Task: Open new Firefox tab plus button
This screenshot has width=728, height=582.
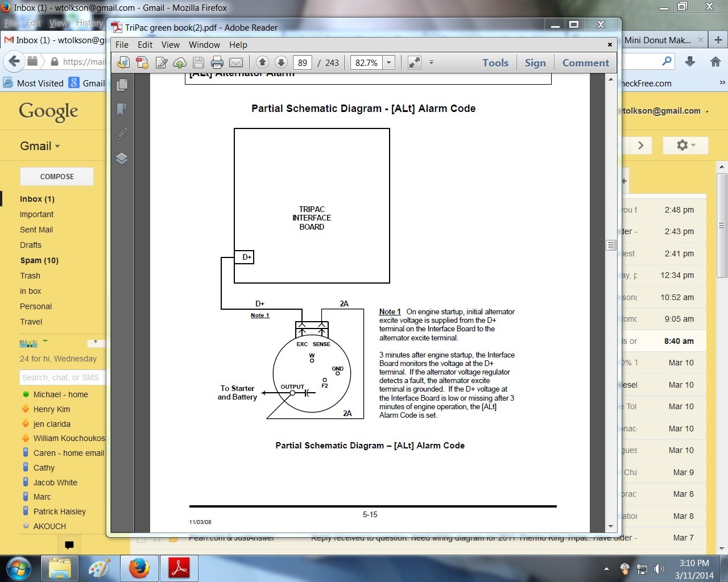Action: [718, 40]
